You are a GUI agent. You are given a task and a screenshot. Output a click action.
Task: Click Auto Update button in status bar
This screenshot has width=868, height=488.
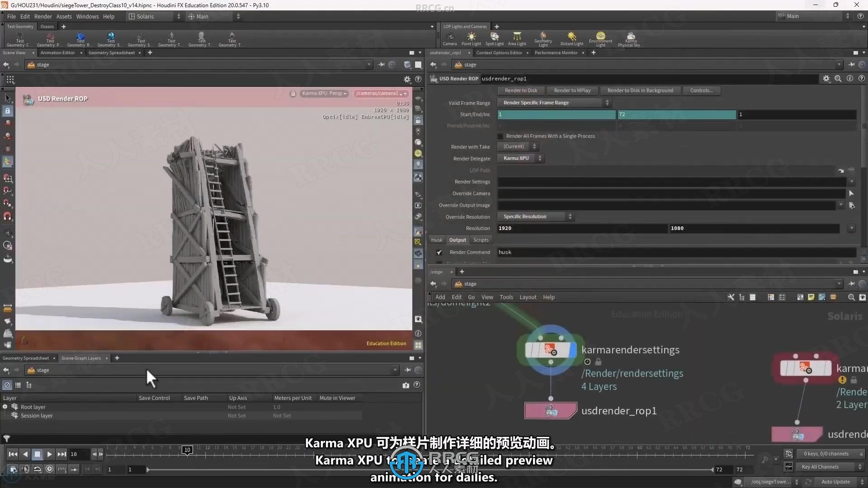[835, 482]
